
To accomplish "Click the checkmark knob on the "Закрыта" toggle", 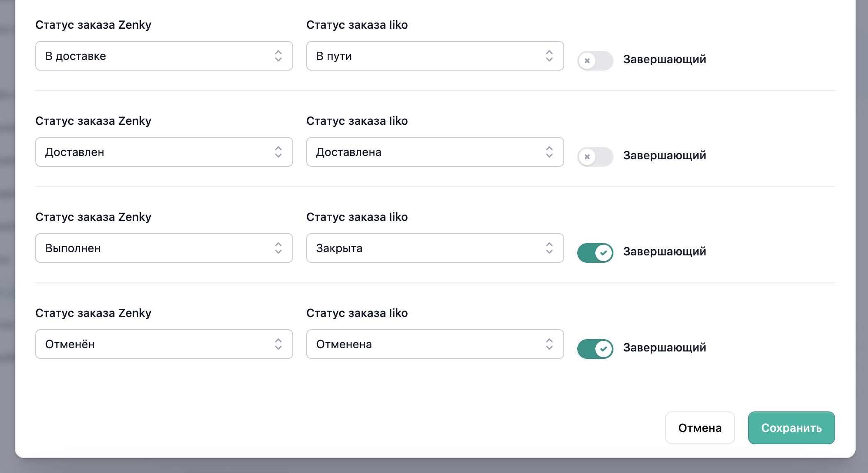I will coord(604,253).
